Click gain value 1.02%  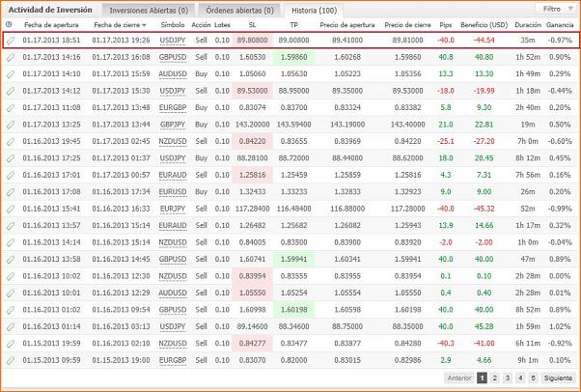[560, 326]
